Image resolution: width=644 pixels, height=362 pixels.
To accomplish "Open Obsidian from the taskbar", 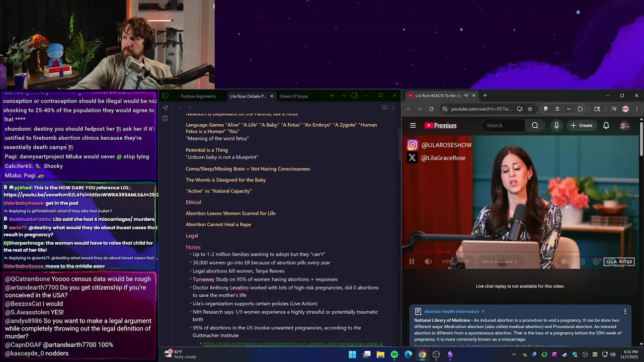I will (x=450, y=354).
